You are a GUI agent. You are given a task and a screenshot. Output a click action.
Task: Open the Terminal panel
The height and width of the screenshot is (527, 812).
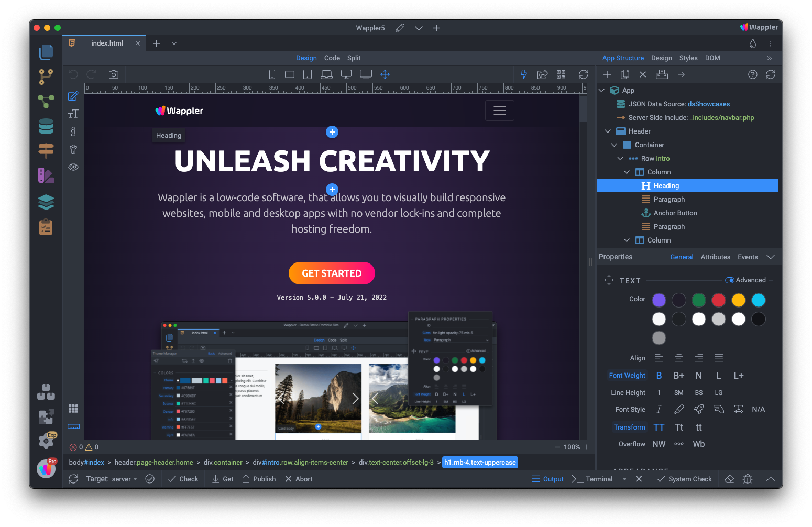(592, 479)
